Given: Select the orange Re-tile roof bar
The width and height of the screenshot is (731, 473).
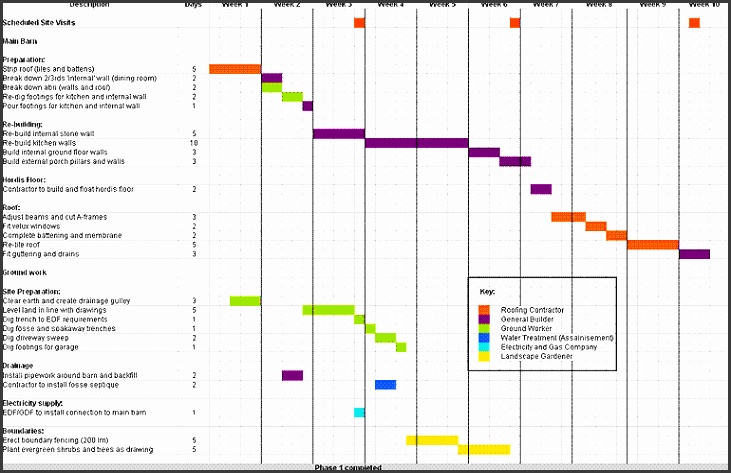Looking at the screenshot, I should (653, 245).
